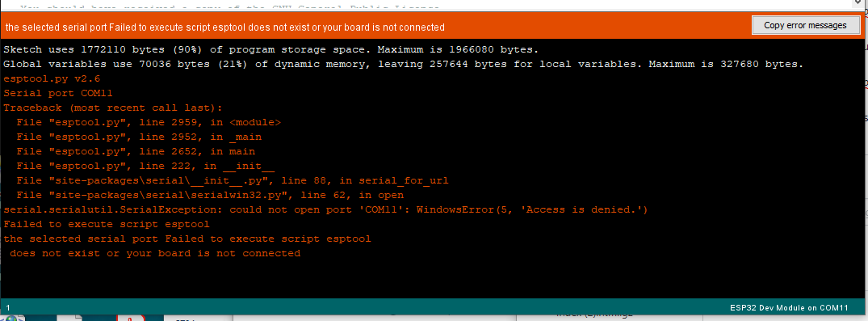
Task: Click the does not exist or board line
Action: pos(154,253)
